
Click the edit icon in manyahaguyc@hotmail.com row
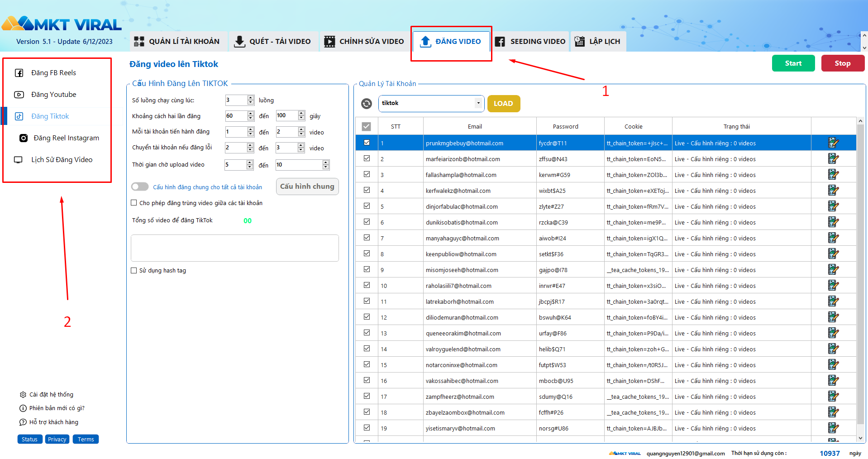tap(833, 238)
